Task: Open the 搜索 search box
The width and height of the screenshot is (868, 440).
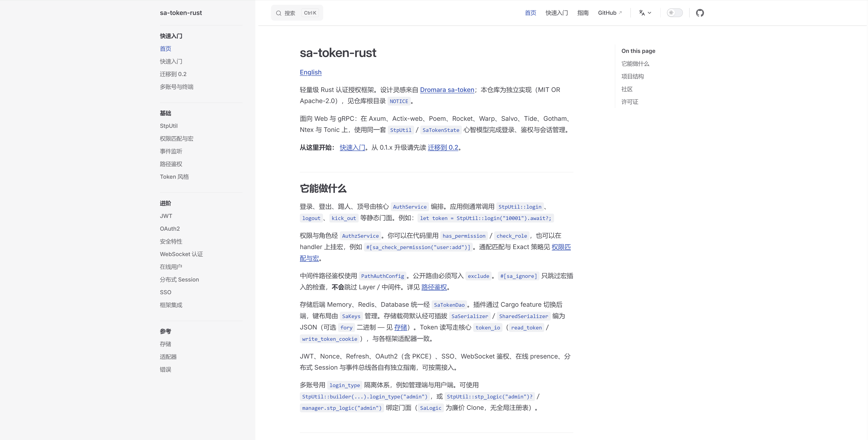Action: click(297, 13)
